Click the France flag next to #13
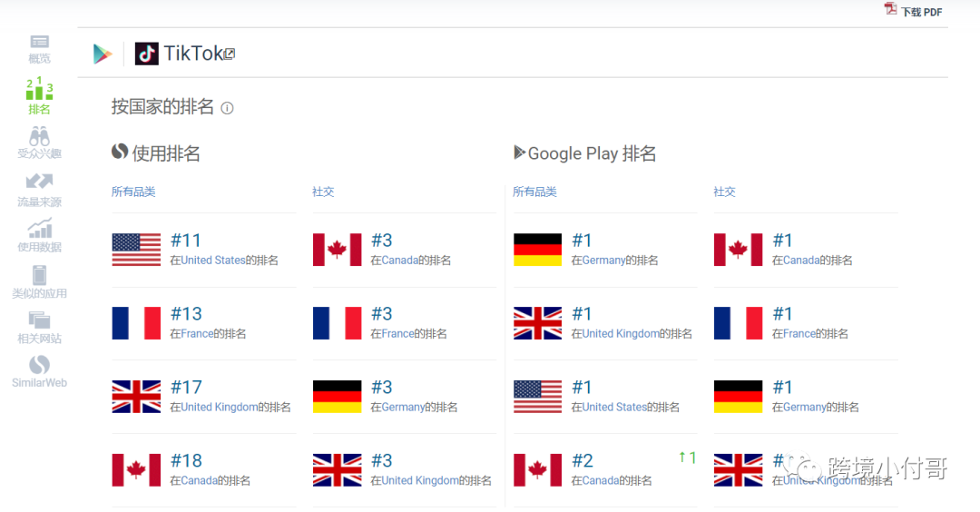 [136, 323]
